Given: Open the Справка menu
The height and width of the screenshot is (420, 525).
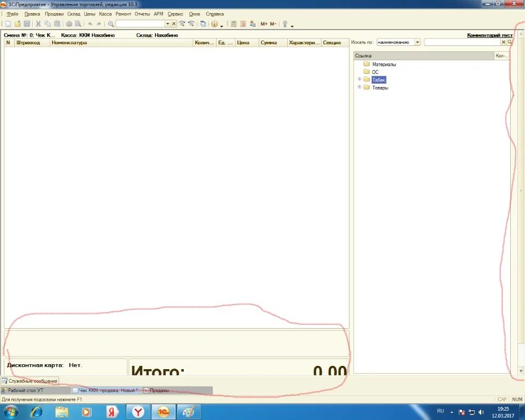Looking at the screenshot, I should point(214,14).
